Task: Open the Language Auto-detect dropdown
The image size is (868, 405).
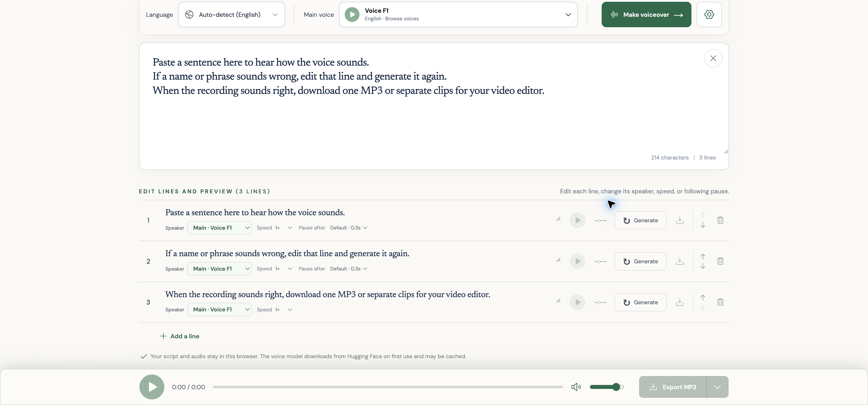Action: pyautogui.click(x=232, y=15)
